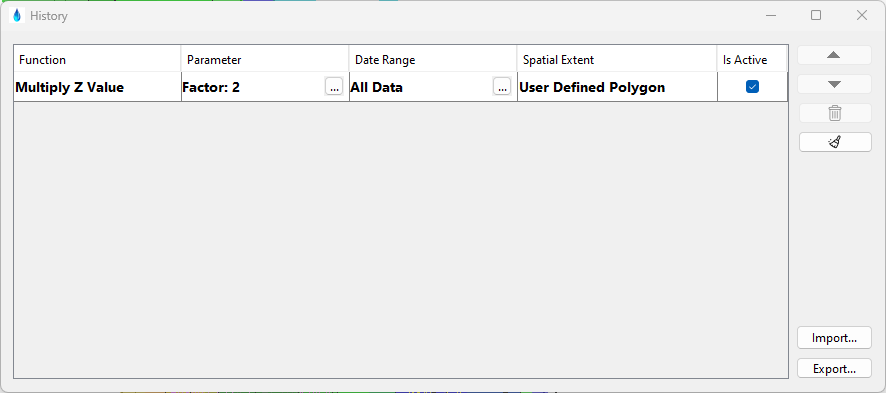Viewport: 886px width, 393px height.
Task: Move history entry down with arrow
Action: (x=834, y=84)
